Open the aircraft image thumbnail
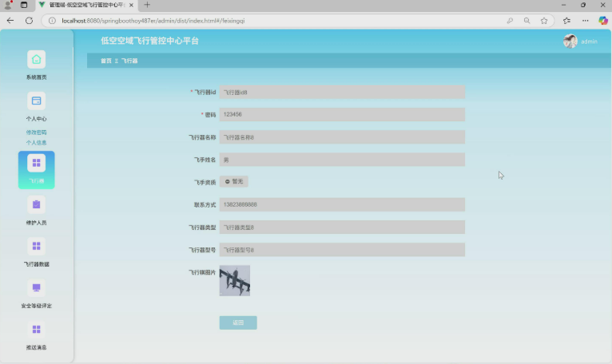The height and width of the screenshot is (364, 612). [x=235, y=280]
